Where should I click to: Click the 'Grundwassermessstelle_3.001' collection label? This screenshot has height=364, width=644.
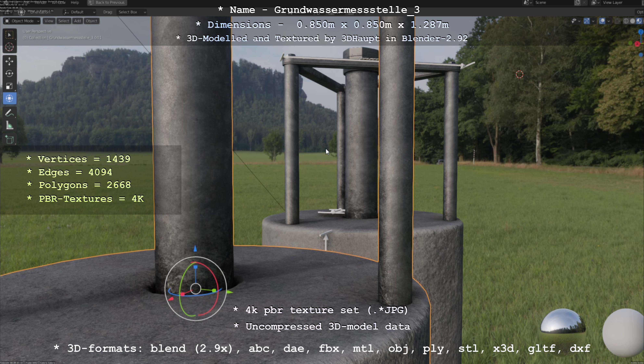point(62,38)
